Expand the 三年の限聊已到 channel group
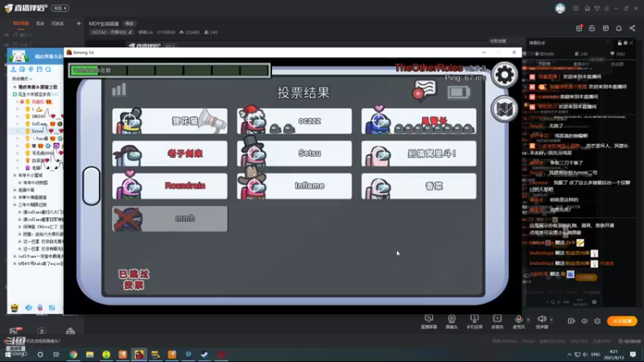 (x=14, y=204)
